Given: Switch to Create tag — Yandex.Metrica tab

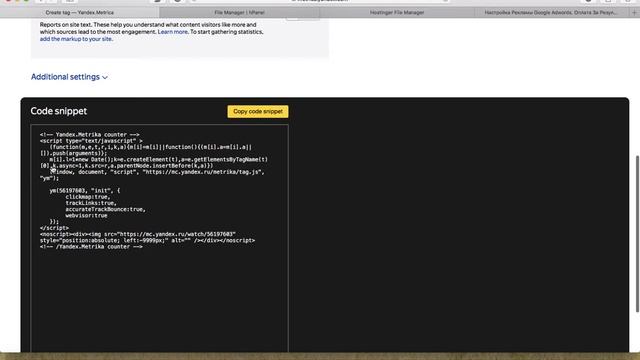Looking at the screenshot, I should [x=80, y=13].
